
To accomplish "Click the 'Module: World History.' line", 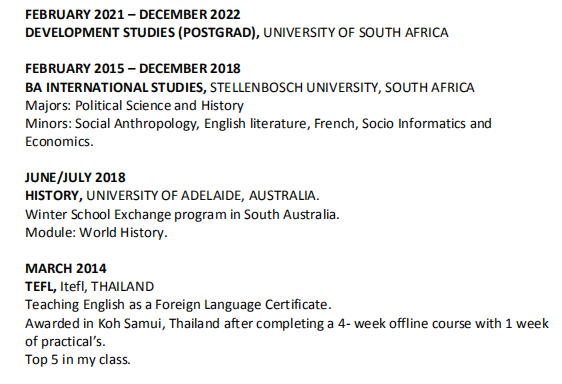I will pyautogui.click(x=96, y=233).
